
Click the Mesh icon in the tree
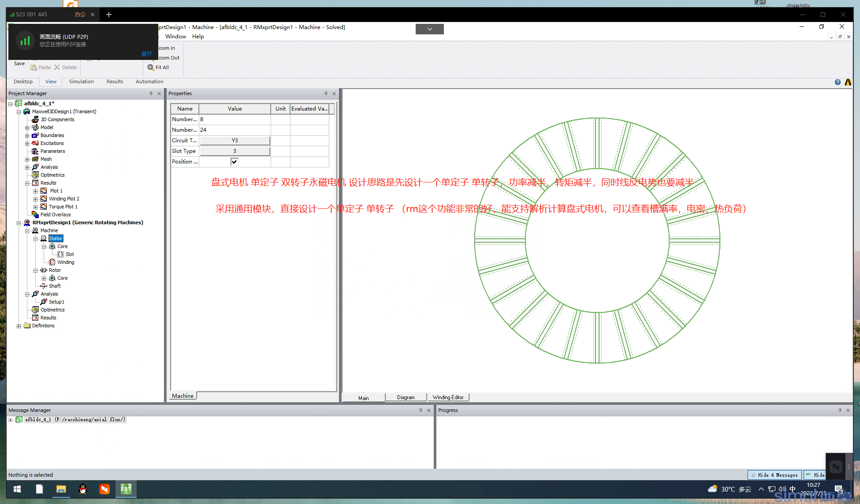[35, 159]
